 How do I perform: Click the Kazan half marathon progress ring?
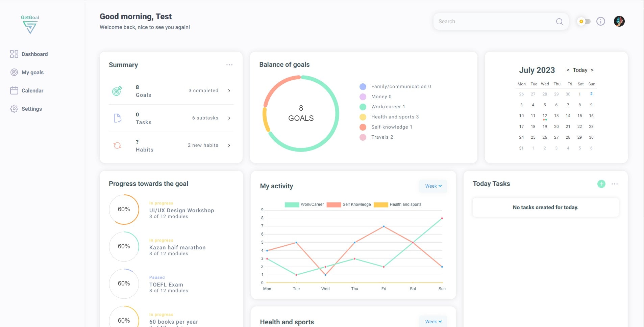coord(124,247)
